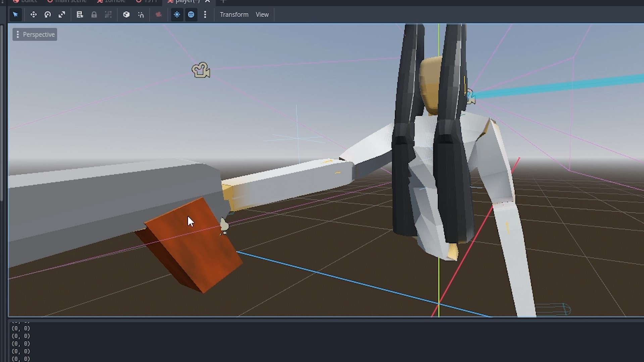Open sun and environment settings menu dots

pyautogui.click(x=205, y=14)
